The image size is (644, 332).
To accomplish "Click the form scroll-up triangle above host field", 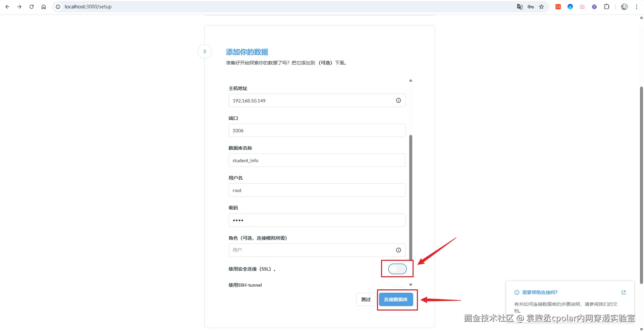I will click(411, 81).
